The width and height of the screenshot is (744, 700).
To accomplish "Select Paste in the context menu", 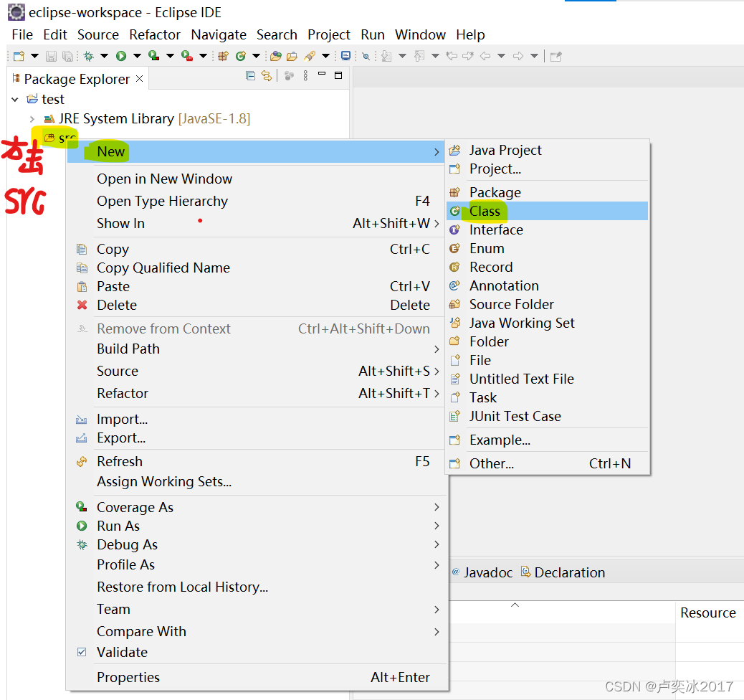I will click(256, 286).
